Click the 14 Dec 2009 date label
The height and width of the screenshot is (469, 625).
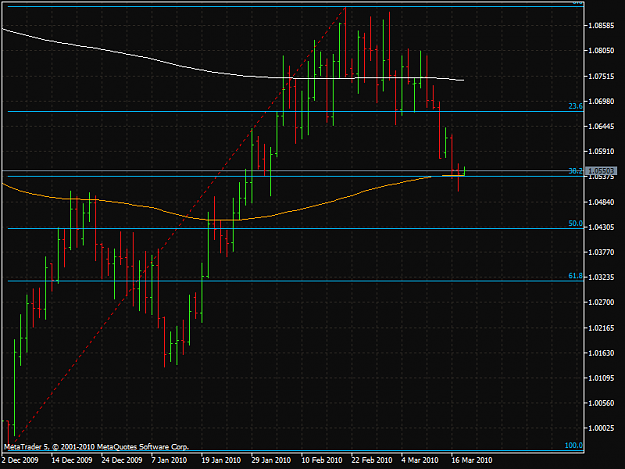click(72, 460)
